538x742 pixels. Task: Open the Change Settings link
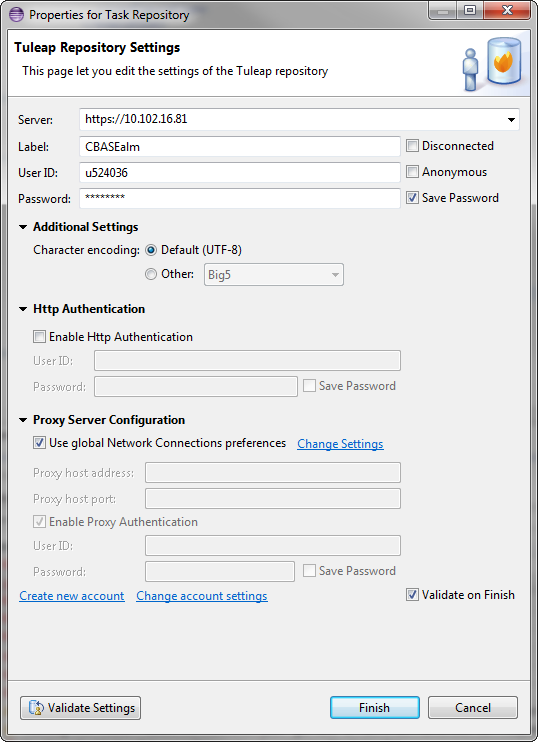pyautogui.click(x=340, y=444)
